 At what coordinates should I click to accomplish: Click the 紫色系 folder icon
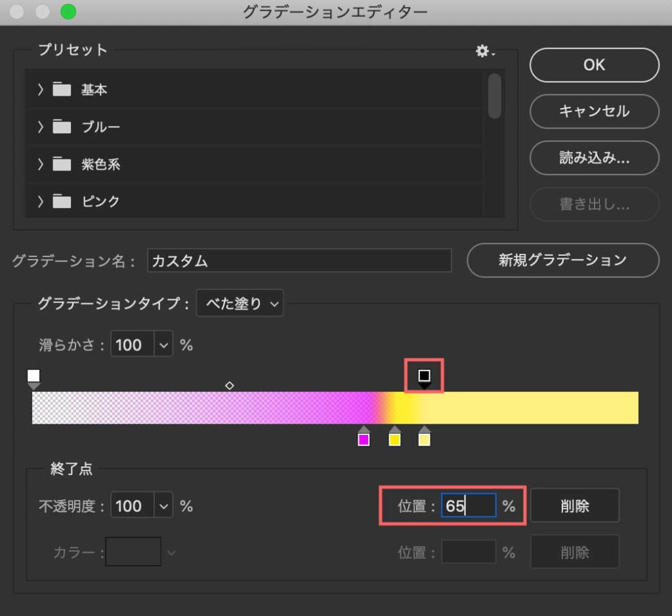click(62, 164)
